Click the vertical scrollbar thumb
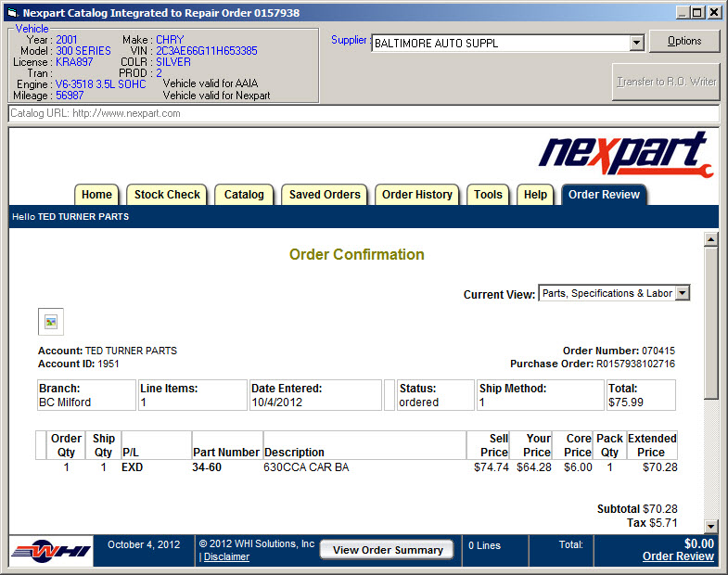Viewport: 728px width, 575px height. point(710,323)
